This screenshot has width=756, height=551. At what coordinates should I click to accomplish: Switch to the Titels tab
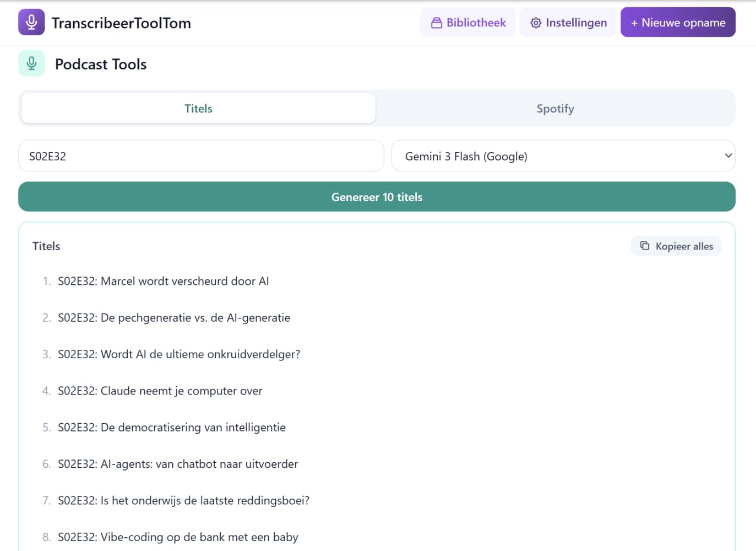pyautogui.click(x=198, y=109)
